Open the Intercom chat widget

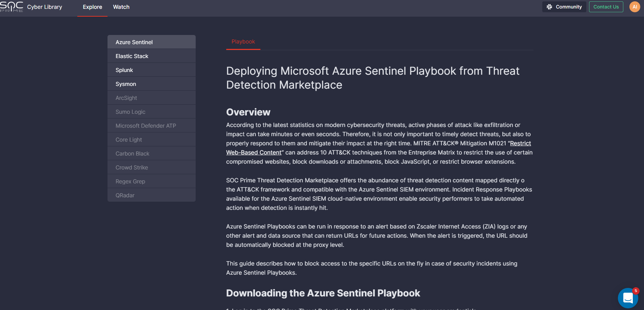coord(628,298)
